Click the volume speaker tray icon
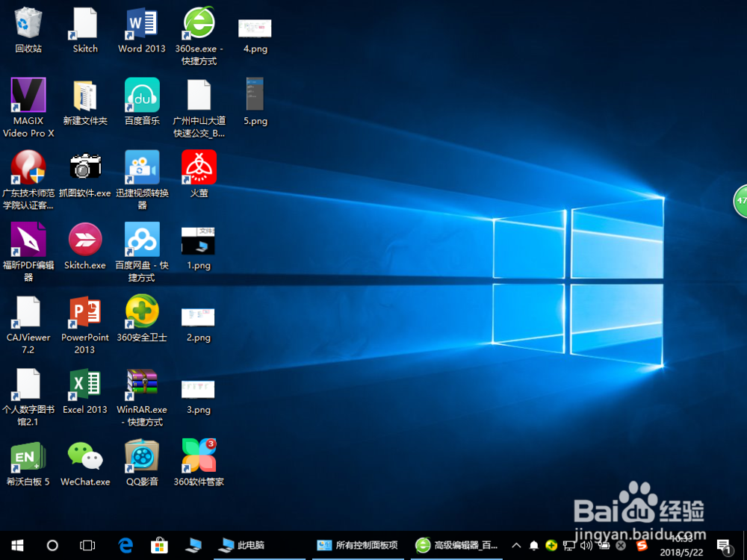 [586, 545]
